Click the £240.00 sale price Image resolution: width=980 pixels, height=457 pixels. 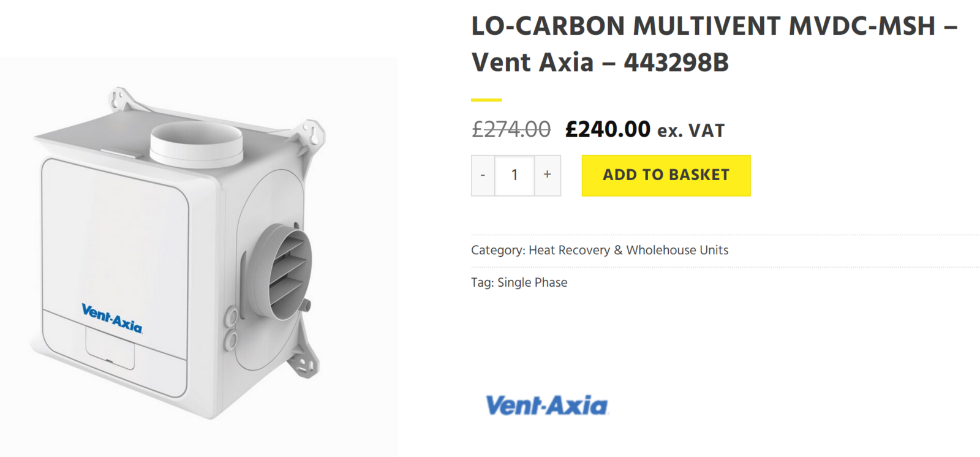point(608,130)
